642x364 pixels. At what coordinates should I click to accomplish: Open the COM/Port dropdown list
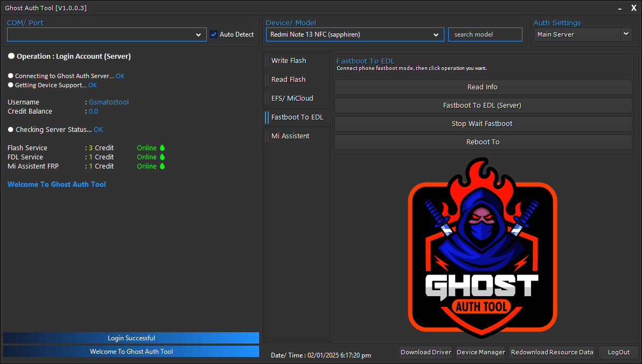[x=199, y=34]
